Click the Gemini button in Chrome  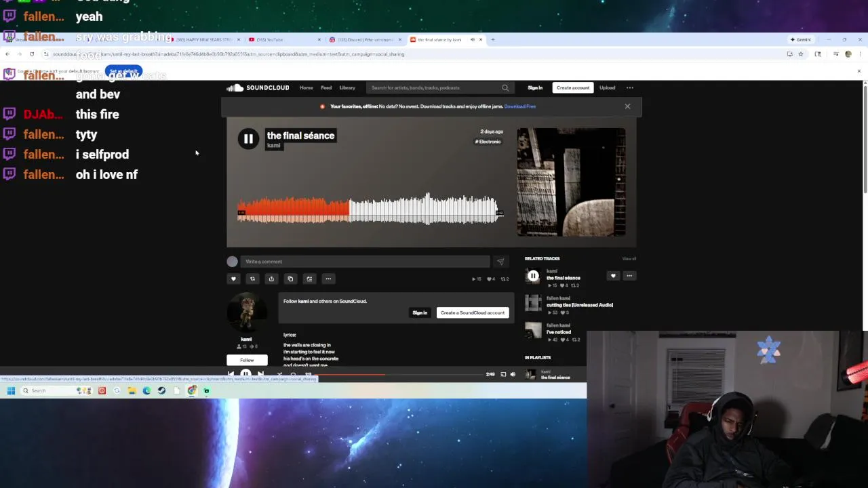[x=801, y=39]
